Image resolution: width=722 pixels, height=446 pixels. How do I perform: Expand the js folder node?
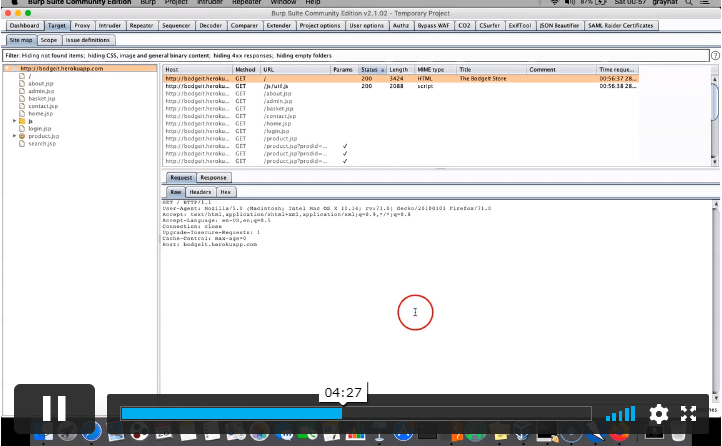14,121
